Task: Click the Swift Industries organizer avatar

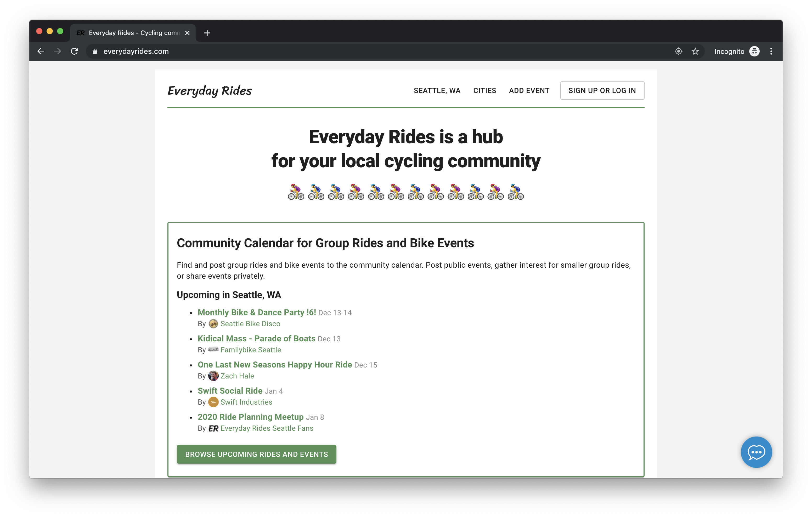Action: click(x=213, y=402)
